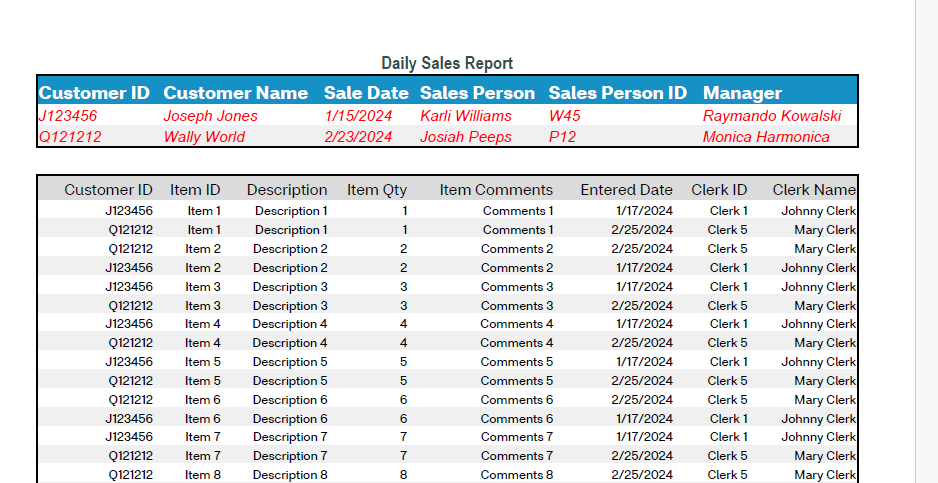Select the Item Comments column header
Viewport: 938px width, 483px height.
pyautogui.click(x=496, y=190)
